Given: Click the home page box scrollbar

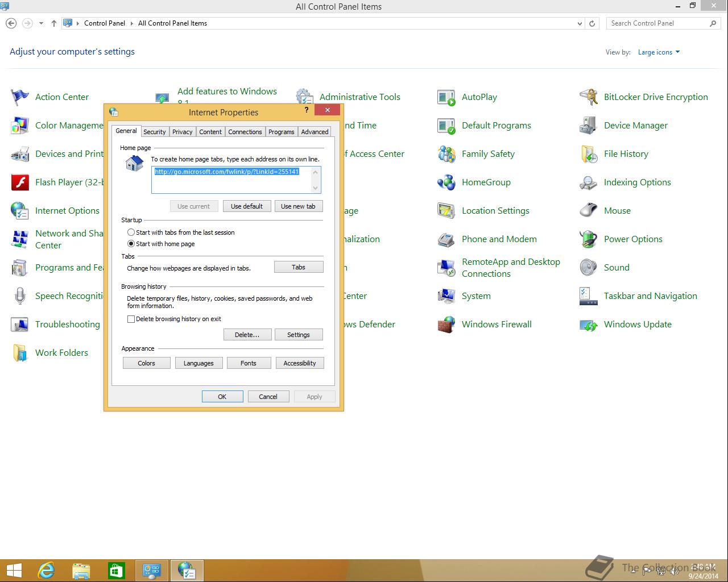Looking at the screenshot, I should point(316,180).
